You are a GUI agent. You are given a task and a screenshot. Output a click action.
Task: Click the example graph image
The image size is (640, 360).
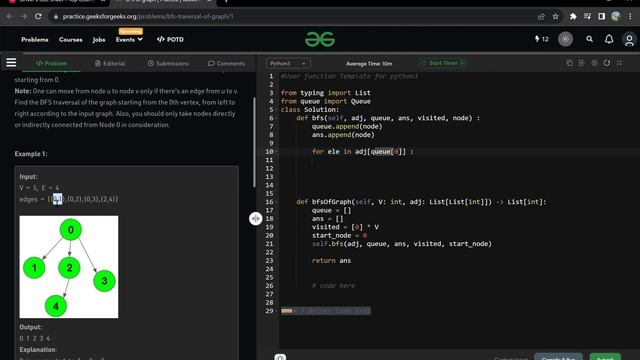click(69, 267)
